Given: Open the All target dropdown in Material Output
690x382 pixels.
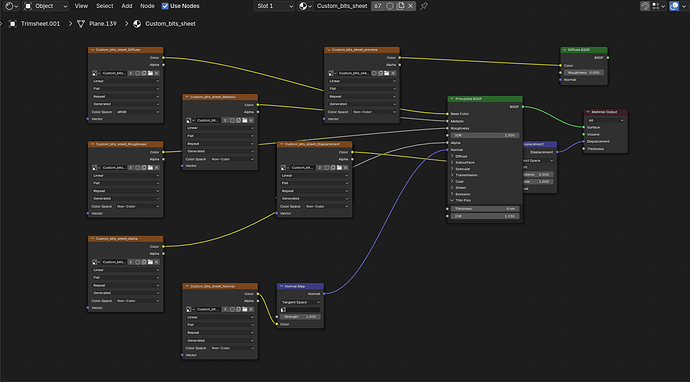Looking at the screenshot, I should pyautogui.click(x=606, y=120).
